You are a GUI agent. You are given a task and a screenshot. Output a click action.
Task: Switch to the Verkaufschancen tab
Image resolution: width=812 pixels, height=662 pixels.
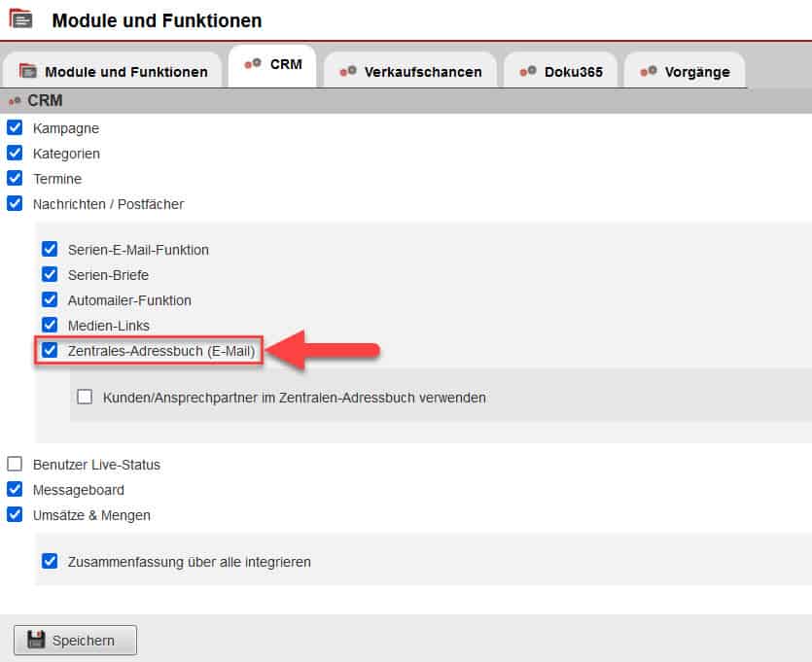(410, 72)
